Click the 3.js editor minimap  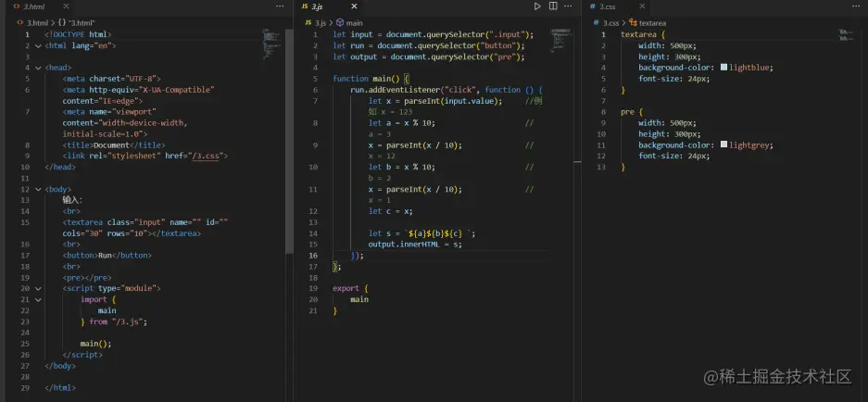561,40
